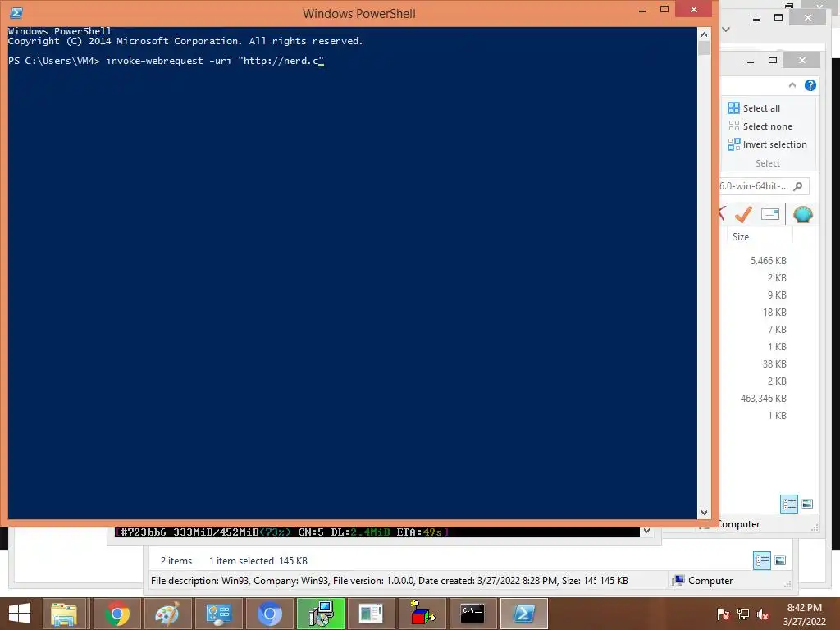The height and width of the screenshot is (630, 840).
Task: Open Chromium from the taskbar
Action: 269,614
